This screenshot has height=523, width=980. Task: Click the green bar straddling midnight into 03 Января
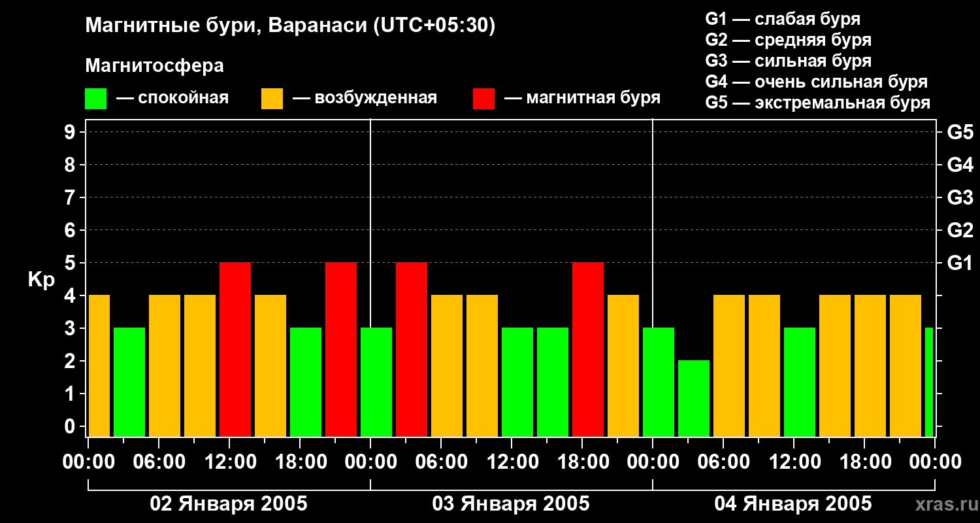376,382
